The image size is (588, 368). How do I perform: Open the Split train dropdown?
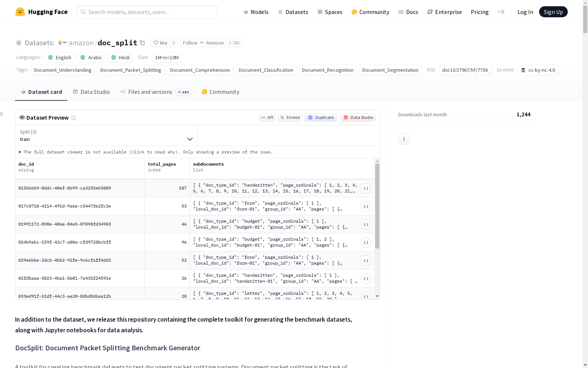(x=106, y=135)
